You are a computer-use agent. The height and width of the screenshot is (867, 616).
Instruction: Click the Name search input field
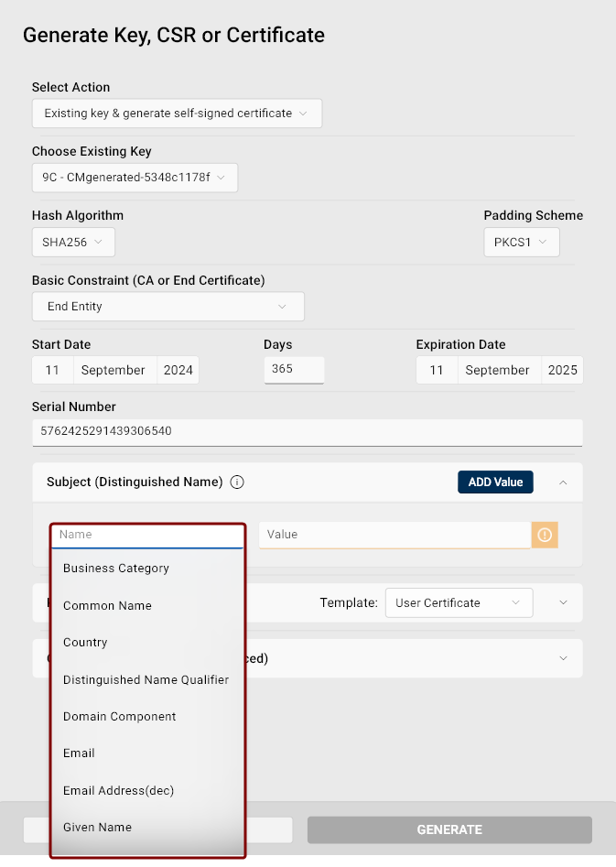147,535
